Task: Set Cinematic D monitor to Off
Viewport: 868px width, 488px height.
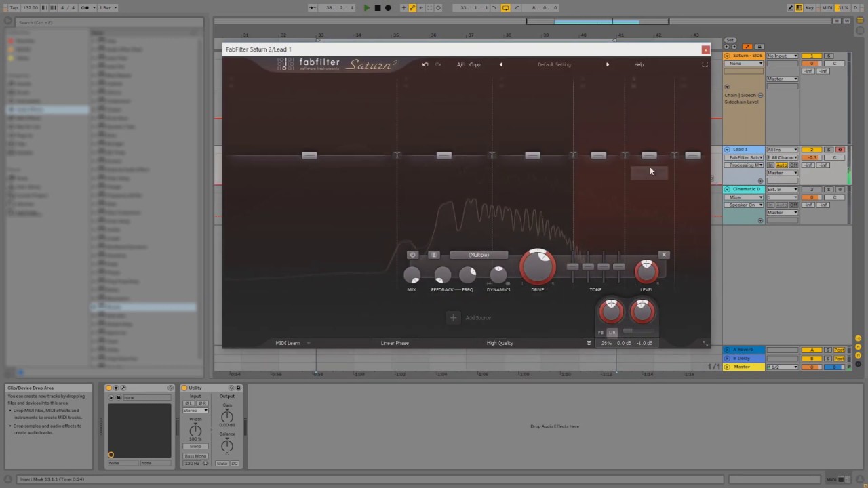Action: point(793,205)
